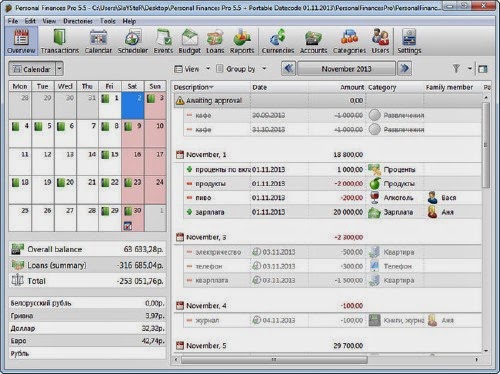Image resolution: width=500 pixels, height=374 pixels.
Task: Click the Доллар currency row
Action: [87, 328]
